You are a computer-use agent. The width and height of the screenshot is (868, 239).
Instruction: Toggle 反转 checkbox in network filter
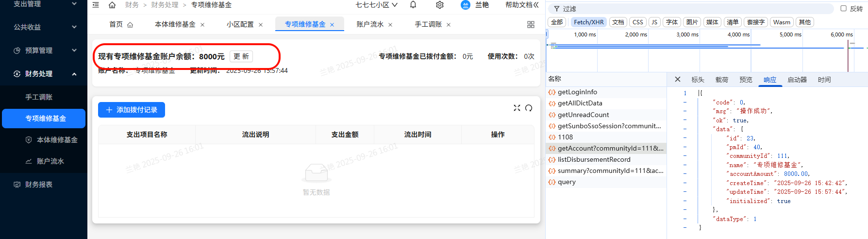(x=843, y=8)
